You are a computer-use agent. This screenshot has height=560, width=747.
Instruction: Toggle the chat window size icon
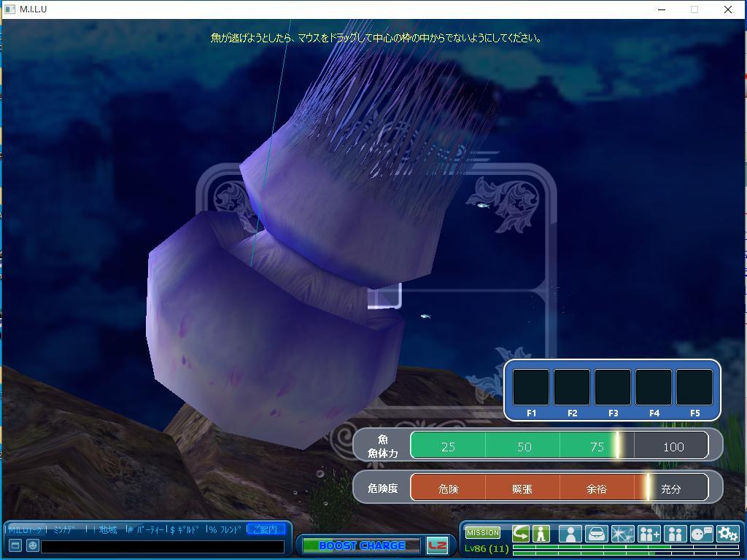pyautogui.click(x=15, y=545)
